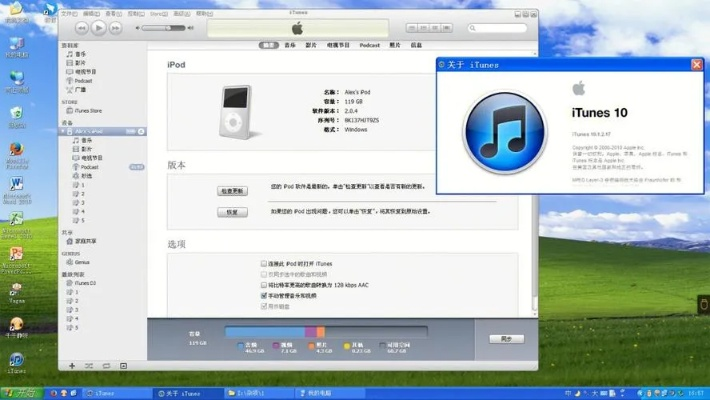Click the 同步 sync button
Screen dimensions: 710x400
point(506,339)
